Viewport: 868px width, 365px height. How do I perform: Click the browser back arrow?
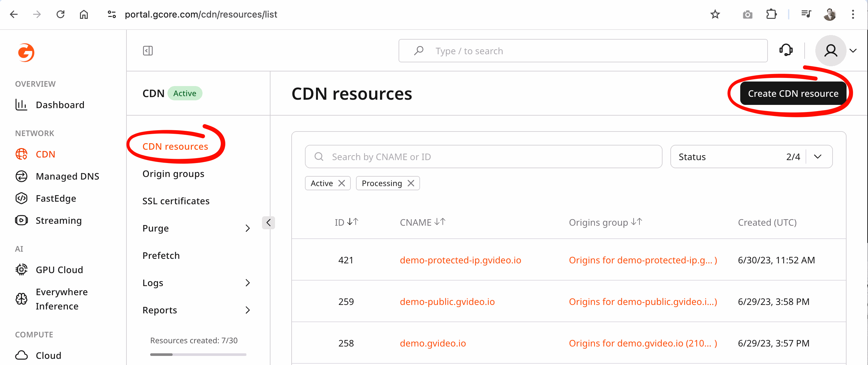[x=14, y=14]
